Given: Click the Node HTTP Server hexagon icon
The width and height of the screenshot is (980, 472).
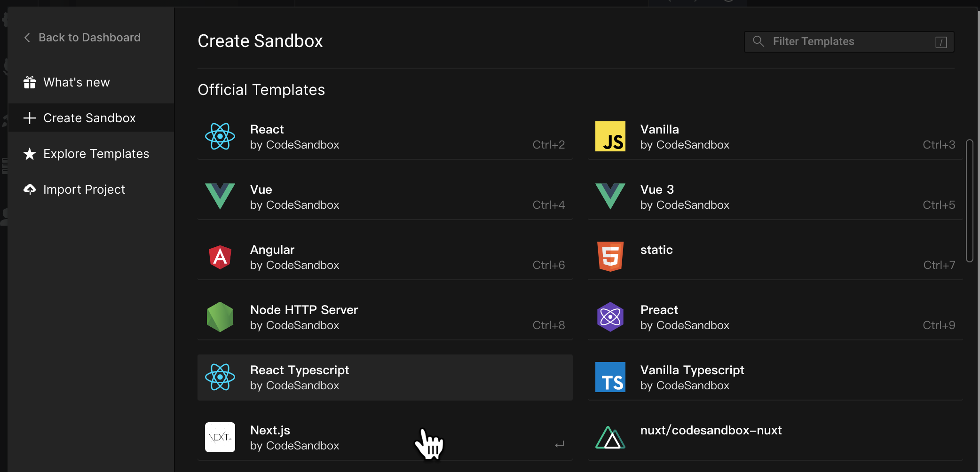Looking at the screenshot, I should point(220,317).
